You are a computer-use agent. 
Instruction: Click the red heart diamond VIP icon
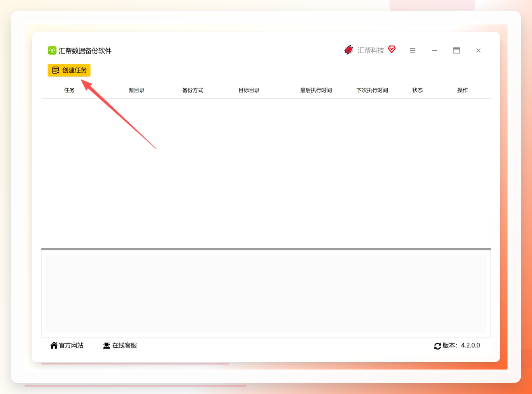pos(392,49)
